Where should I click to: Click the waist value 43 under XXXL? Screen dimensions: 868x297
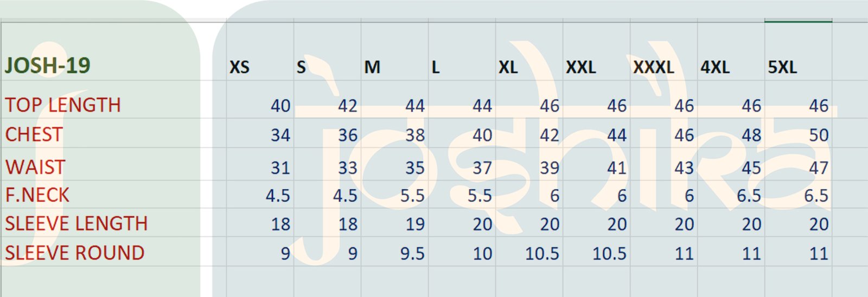tap(684, 168)
